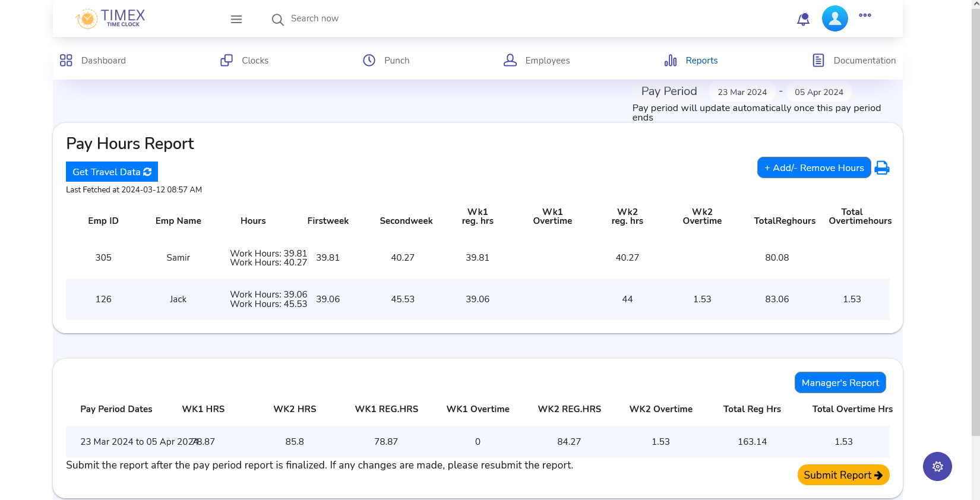Screen dimensions: 980x500
Task: Print the Pay Hours Report
Action: (882, 168)
